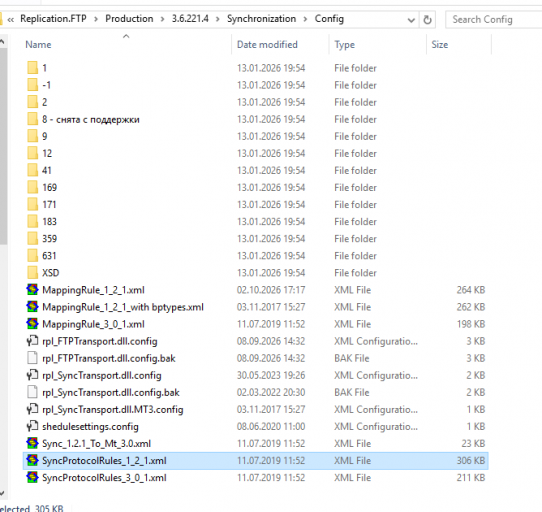Click config icon of rpl_FTPTransport.dll.config

click(32, 341)
